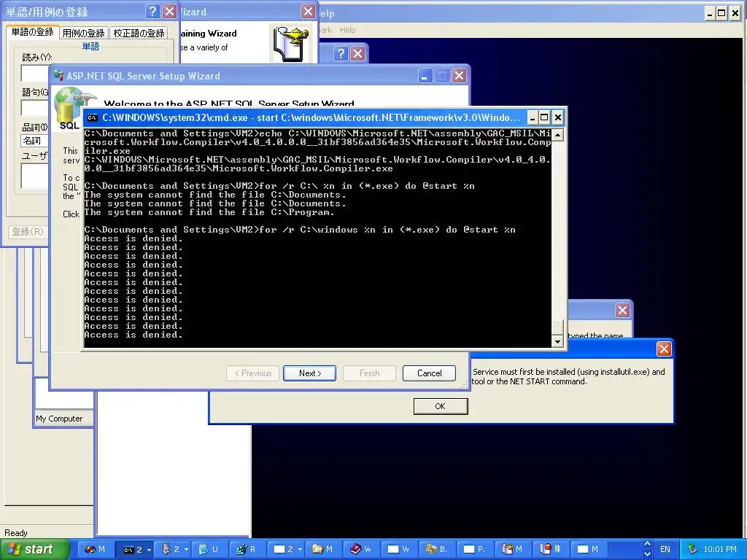The width and height of the screenshot is (747, 560).
Task: Click the 登録(R) button
Action: pyautogui.click(x=28, y=232)
